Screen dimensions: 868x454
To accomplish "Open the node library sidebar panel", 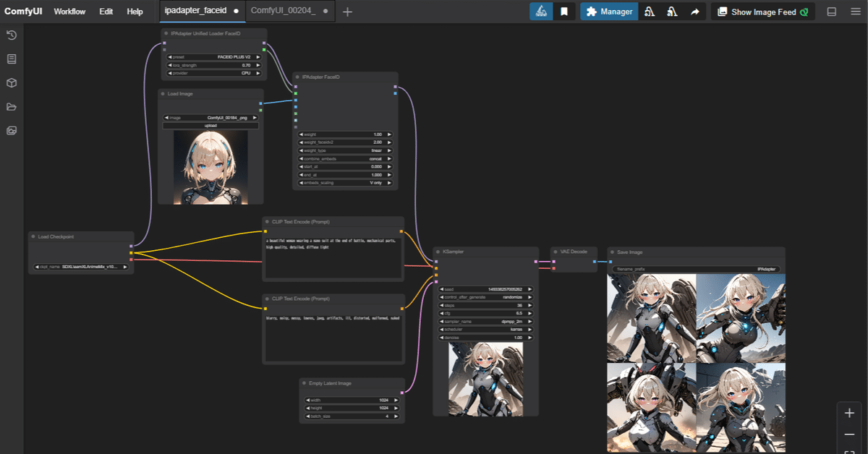I will point(11,59).
